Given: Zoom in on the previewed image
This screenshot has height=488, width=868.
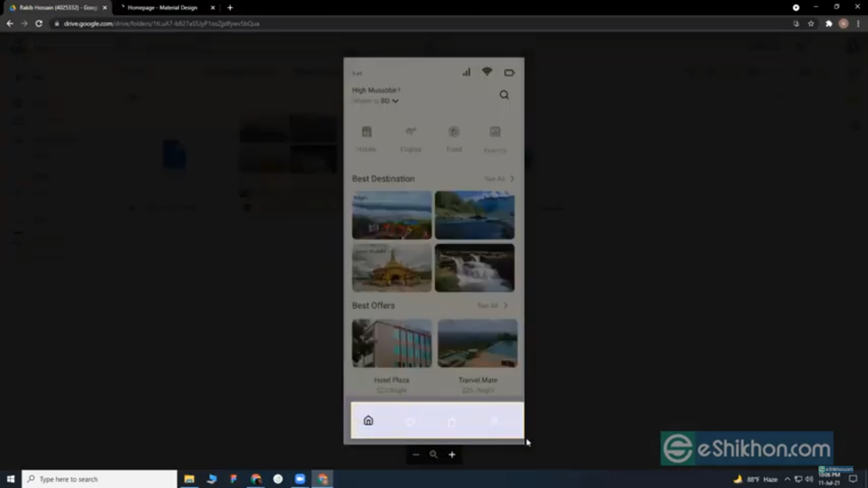Looking at the screenshot, I should [452, 454].
